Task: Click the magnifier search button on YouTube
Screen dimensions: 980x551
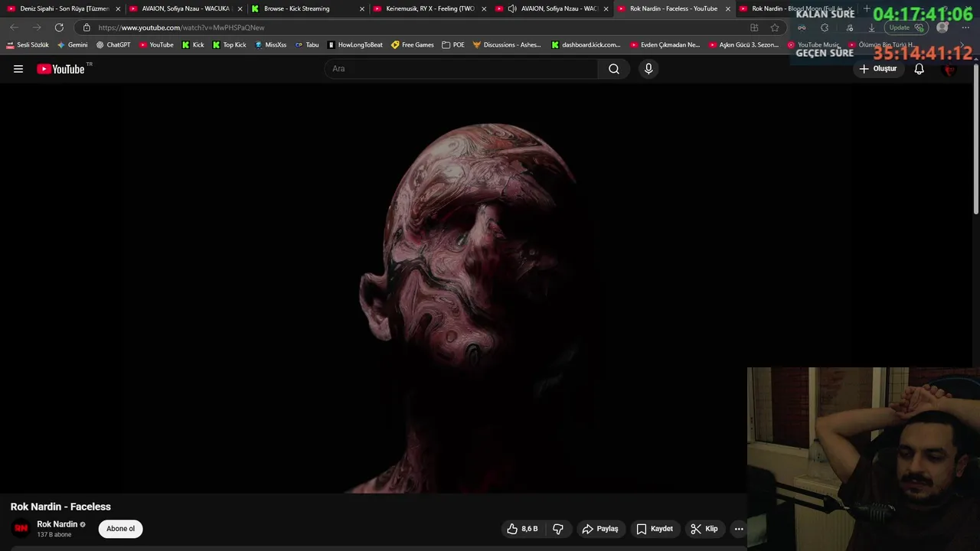Action: [614, 69]
